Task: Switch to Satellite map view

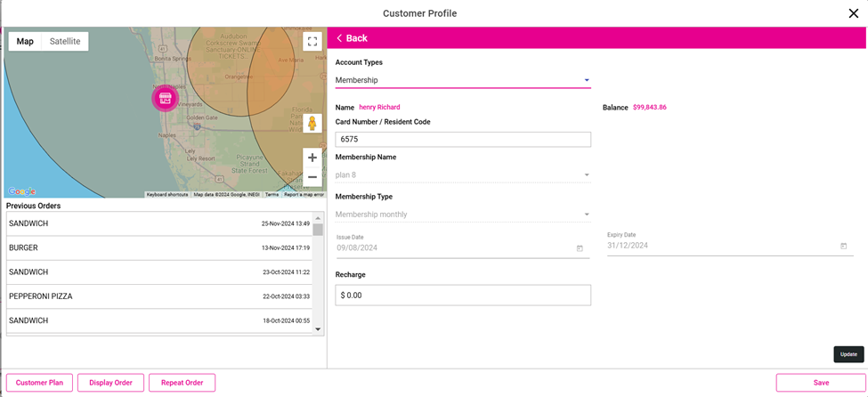Action: pyautogui.click(x=65, y=42)
